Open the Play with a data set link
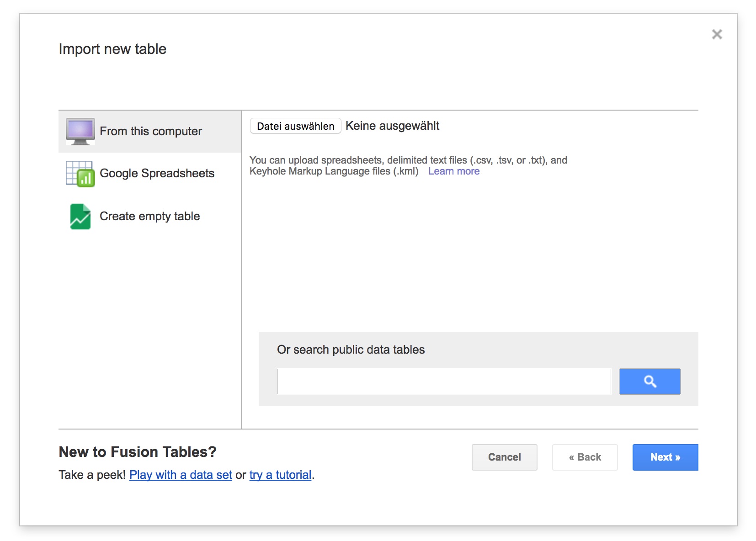This screenshot has height=541, width=756. pos(181,475)
